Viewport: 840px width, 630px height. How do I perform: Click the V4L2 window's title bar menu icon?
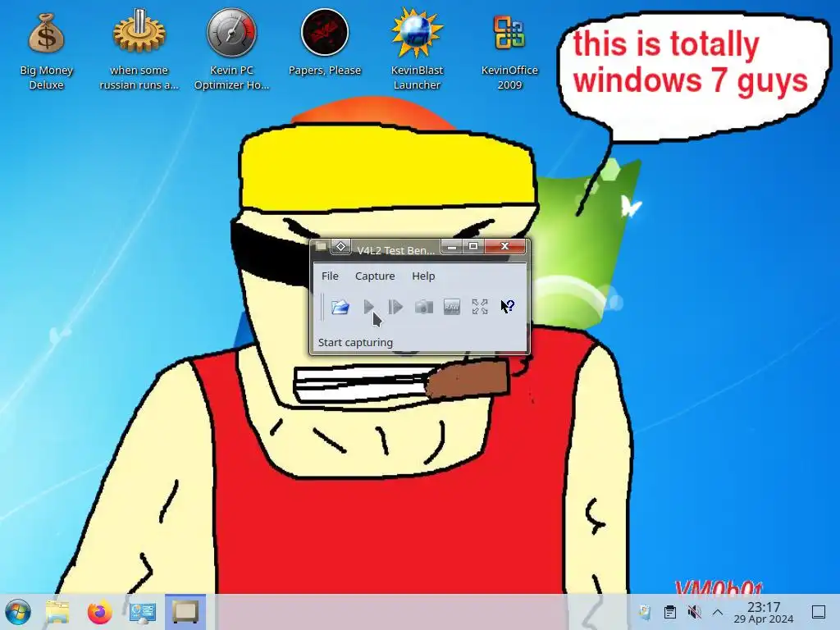321,246
